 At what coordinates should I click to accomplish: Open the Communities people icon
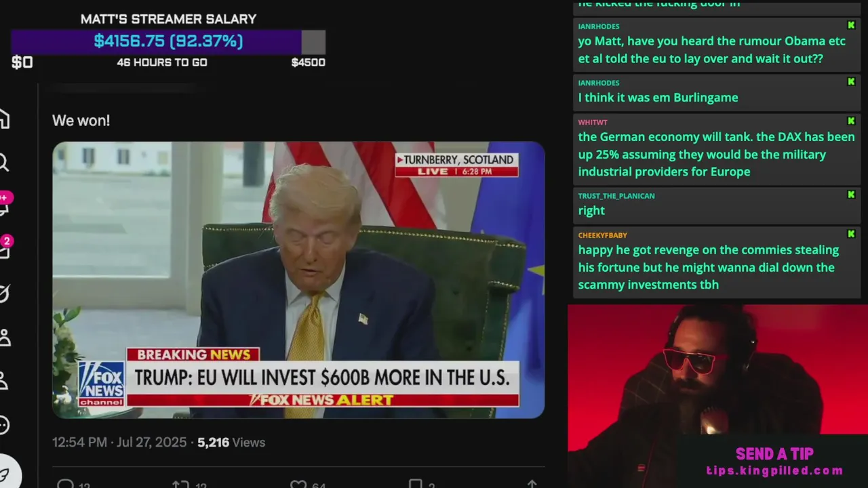(4, 337)
